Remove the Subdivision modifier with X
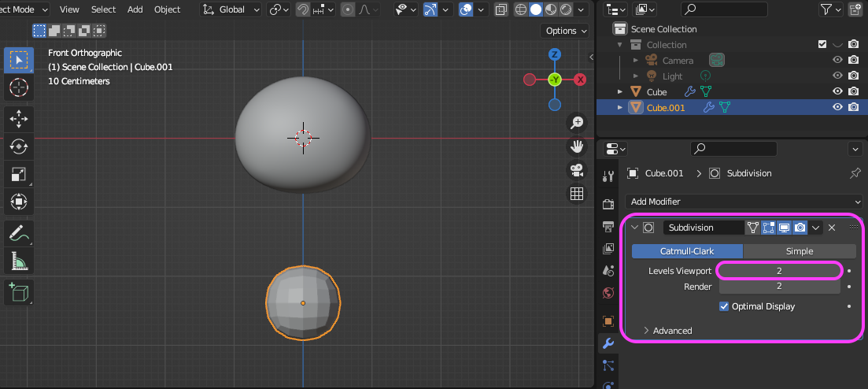The image size is (868, 389). (x=832, y=228)
